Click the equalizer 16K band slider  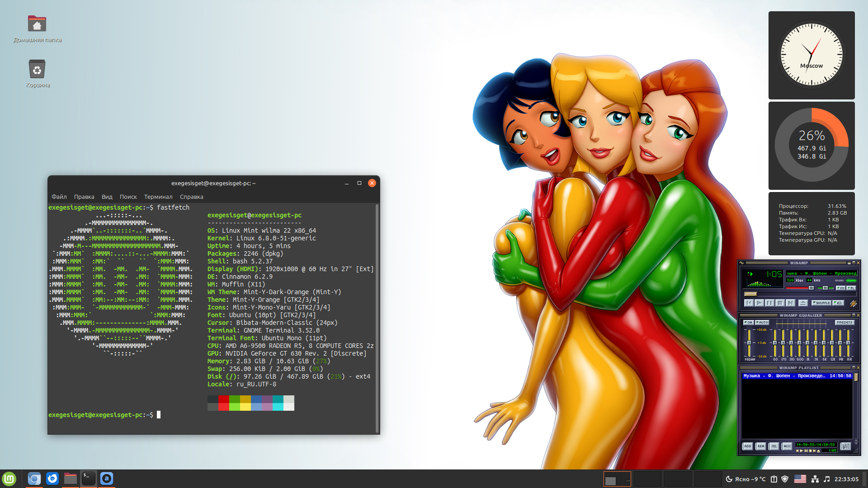(848, 343)
